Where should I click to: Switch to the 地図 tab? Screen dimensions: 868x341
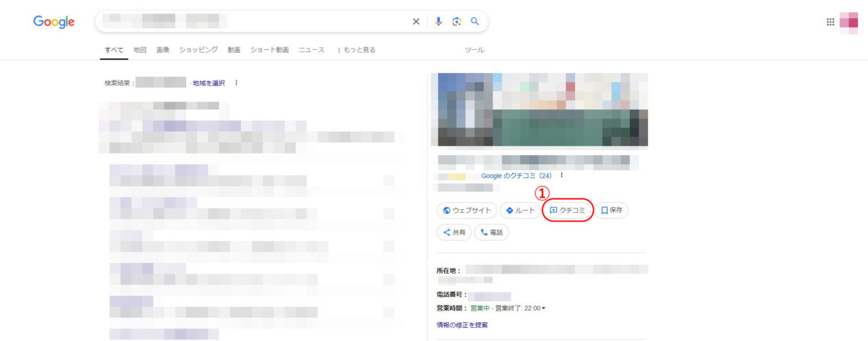[140, 50]
